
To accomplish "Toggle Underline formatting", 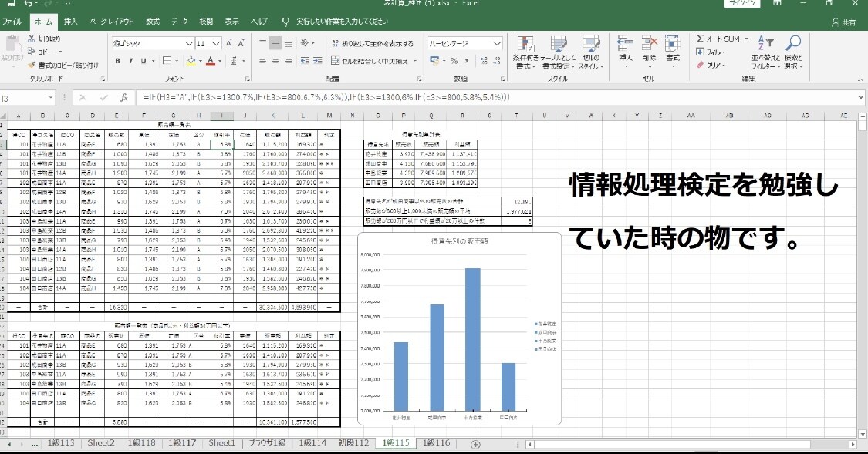I will point(144,61).
